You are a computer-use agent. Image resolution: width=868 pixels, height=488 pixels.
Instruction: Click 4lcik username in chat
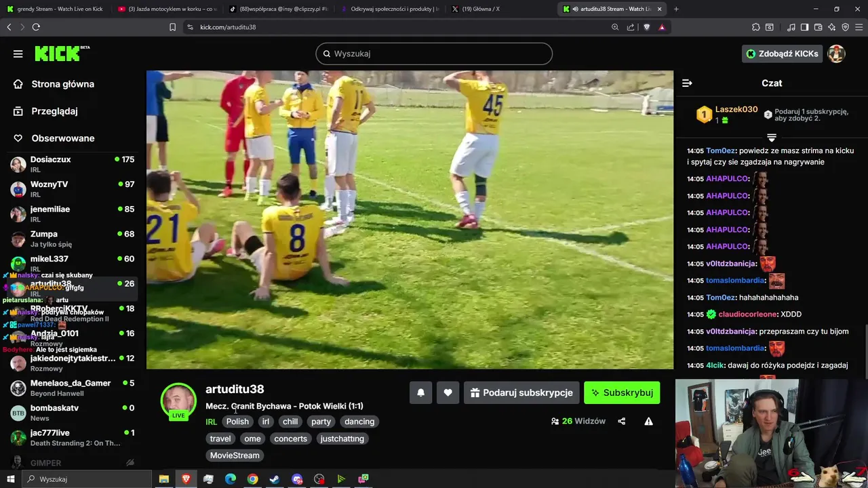(715, 365)
